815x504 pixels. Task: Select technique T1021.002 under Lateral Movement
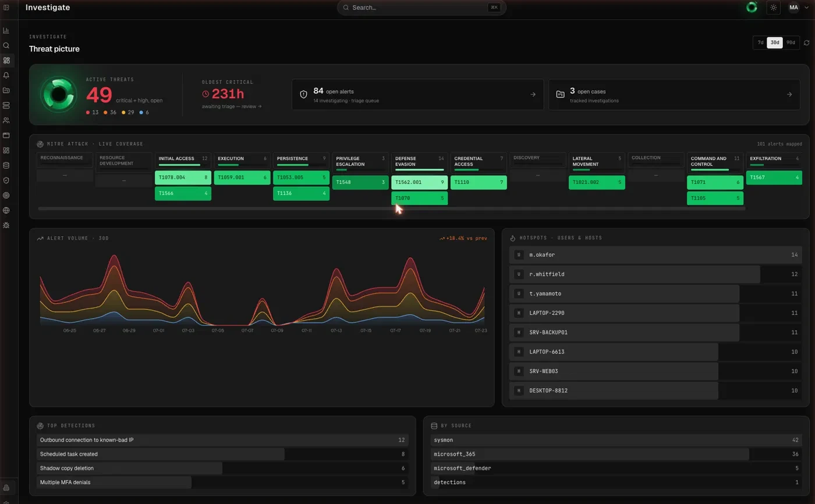597,183
